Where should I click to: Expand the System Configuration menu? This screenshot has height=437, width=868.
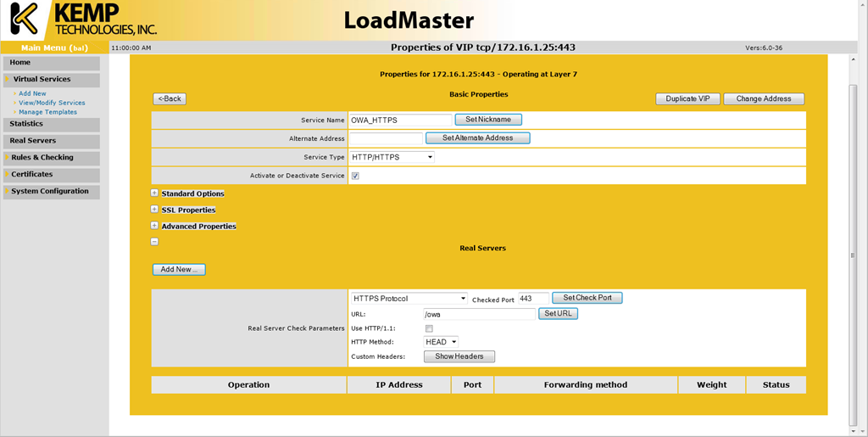(x=52, y=192)
